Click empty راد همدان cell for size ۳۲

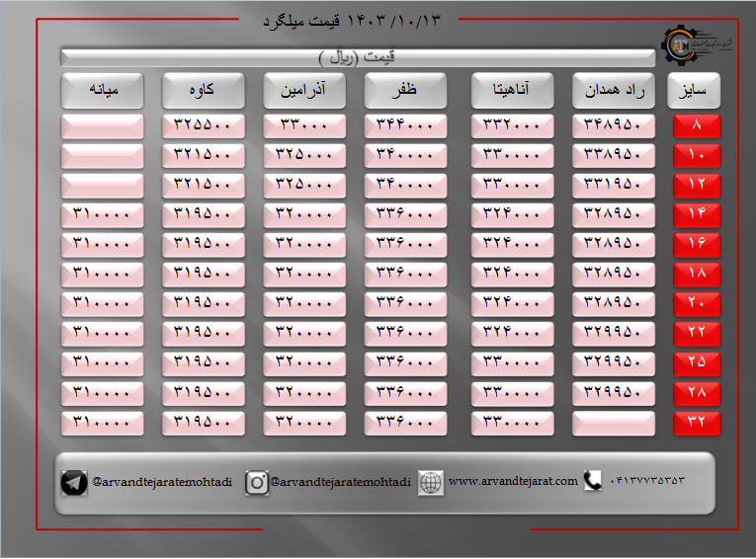click(614, 423)
